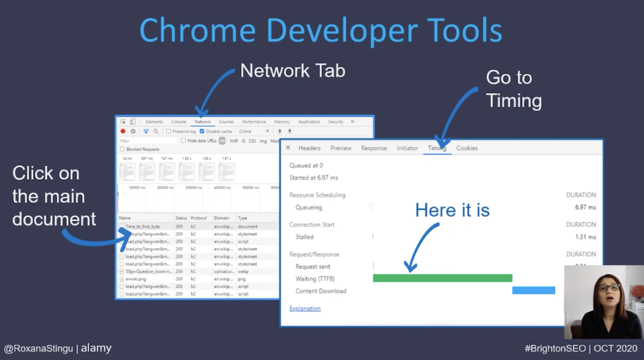Viewport: 644px width, 360px height.
Task: Open the Headers tab in details pane
Action: point(310,148)
